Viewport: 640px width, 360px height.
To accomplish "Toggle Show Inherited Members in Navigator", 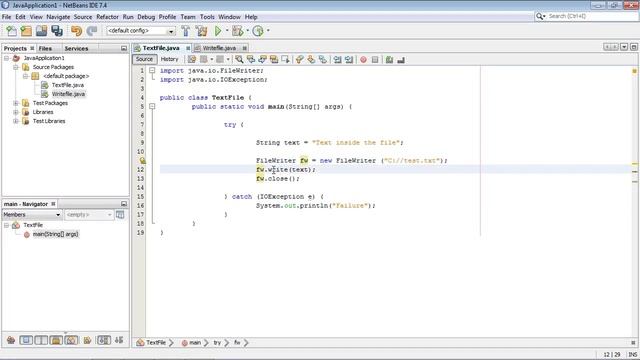I will click(11, 340).
